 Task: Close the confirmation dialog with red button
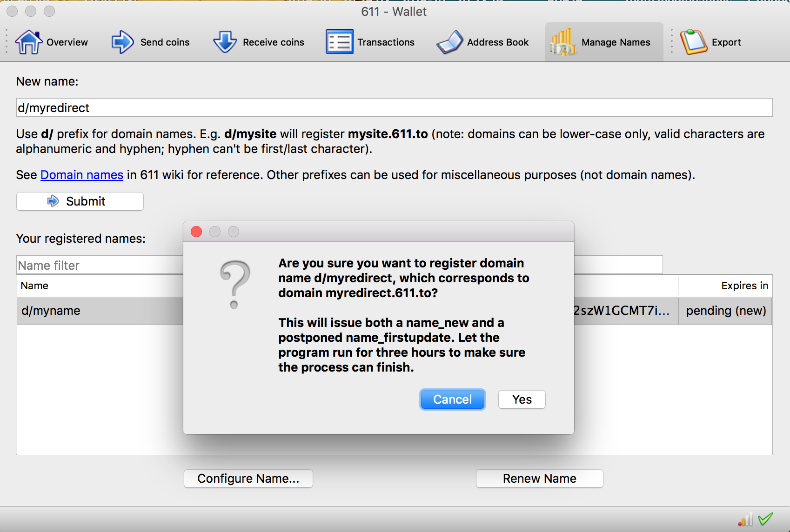196,232
